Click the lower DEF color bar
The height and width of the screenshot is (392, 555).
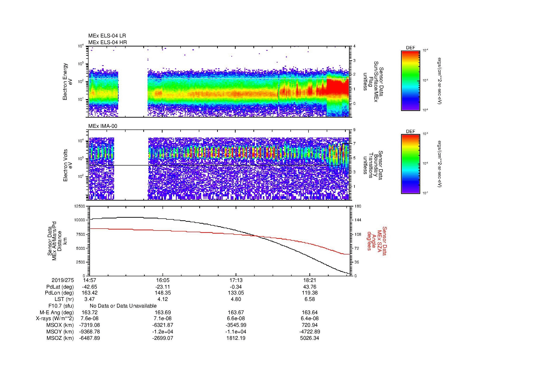pos(410,164)
